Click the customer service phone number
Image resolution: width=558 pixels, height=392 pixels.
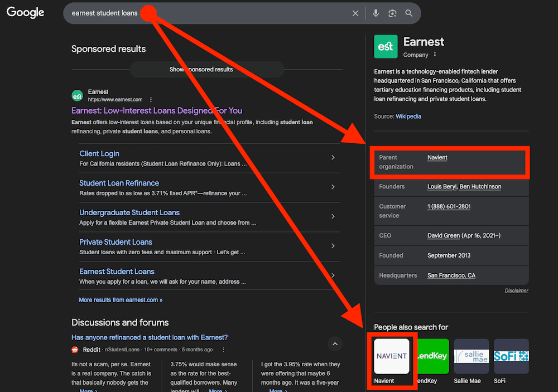[449, 206]
